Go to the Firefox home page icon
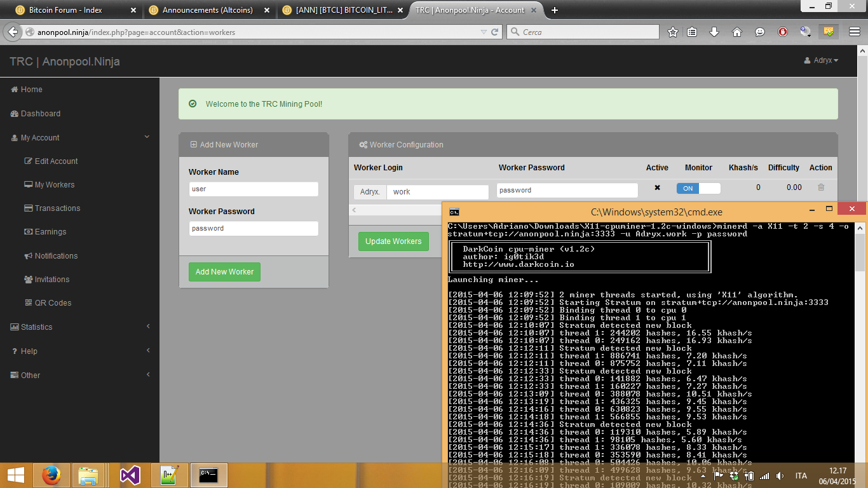Viewport: 868px width, 488px height. coord(737,32)
